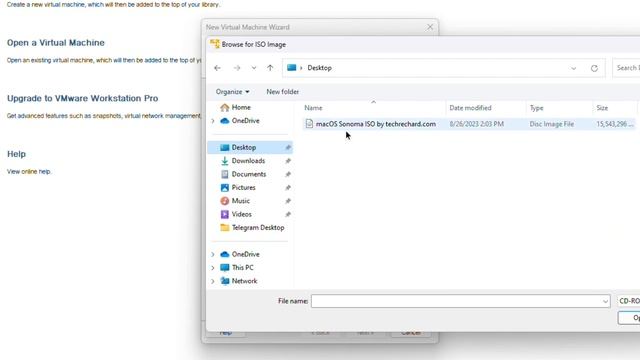The width and height of the screenshot is (640, 360).
Task: Open Music in quick access
Action: click(x=240, y=201)
